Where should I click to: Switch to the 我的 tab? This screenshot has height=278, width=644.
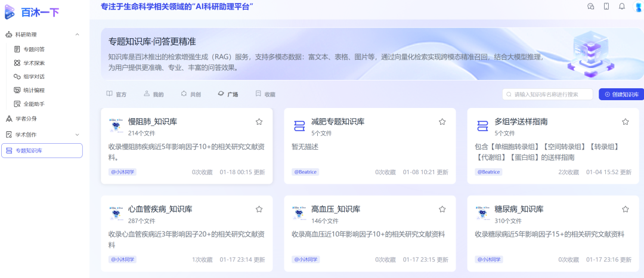click(x=154, y=94)
